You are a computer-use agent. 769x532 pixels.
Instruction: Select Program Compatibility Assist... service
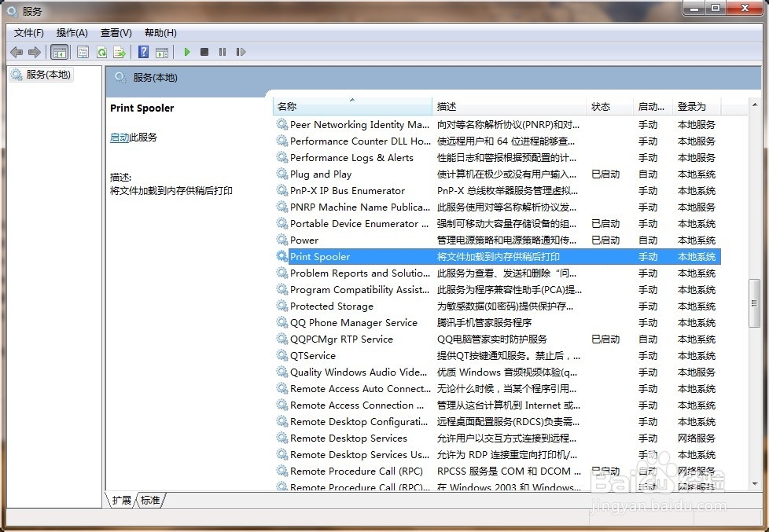point(359,290)
